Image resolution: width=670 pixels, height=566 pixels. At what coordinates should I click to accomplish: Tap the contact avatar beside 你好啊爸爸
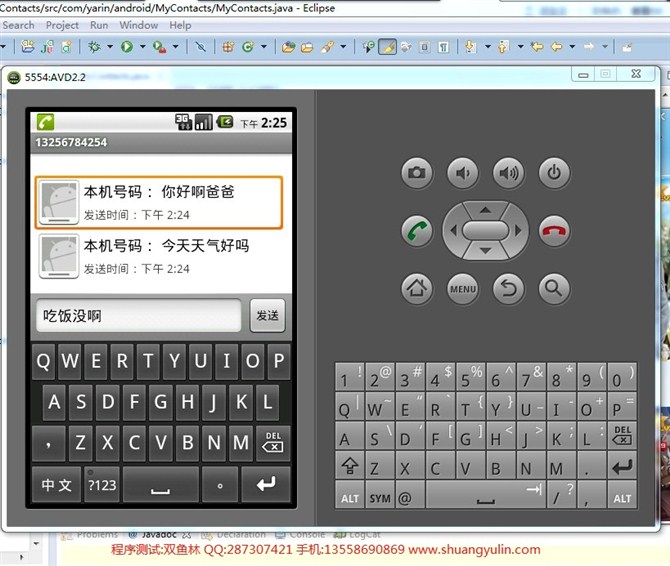tap(59, 202)
